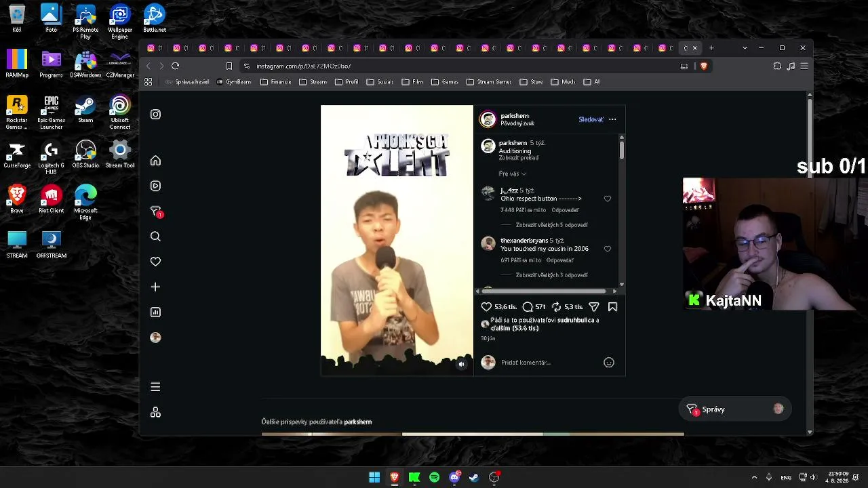Reply to thexanderbryans comment

point(560,260)
